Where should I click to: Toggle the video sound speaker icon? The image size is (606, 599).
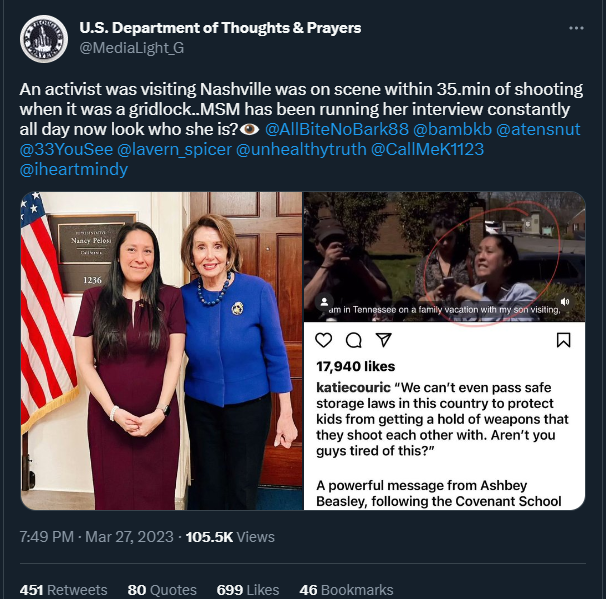pyautogui.click(x=565, y=301)
